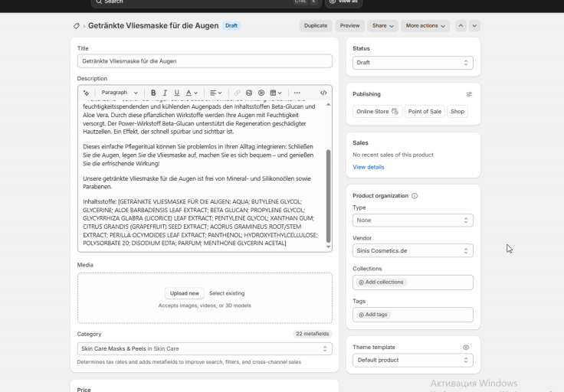Click Select existing media link
Image resolution: width=564 pixels, height=392 pixels.
point(227,293)
